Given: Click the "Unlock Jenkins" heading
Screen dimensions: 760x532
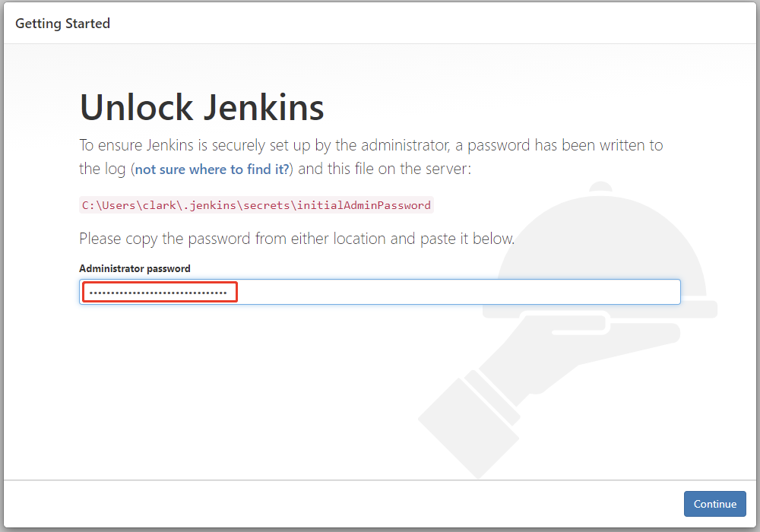Looking at the screenshot, I should coord(202,107).
